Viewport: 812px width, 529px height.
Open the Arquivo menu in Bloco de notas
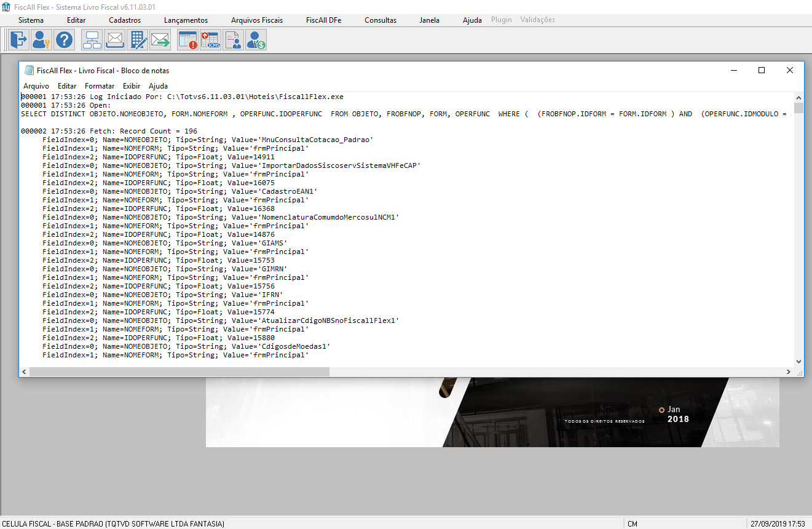point(36,86)
